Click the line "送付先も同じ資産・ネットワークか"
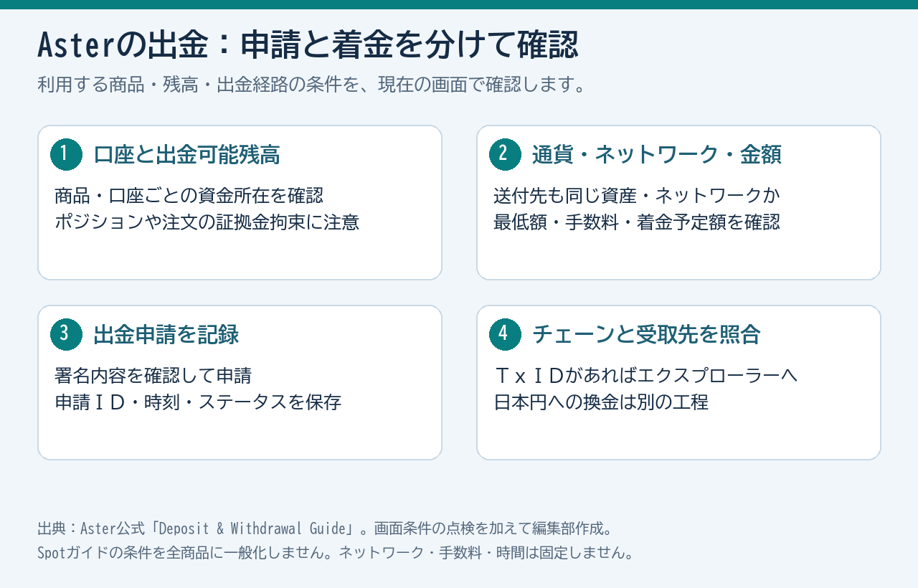The height and width of the screenshot is (588, 918). pyautogui.click(x=637, y=195)
